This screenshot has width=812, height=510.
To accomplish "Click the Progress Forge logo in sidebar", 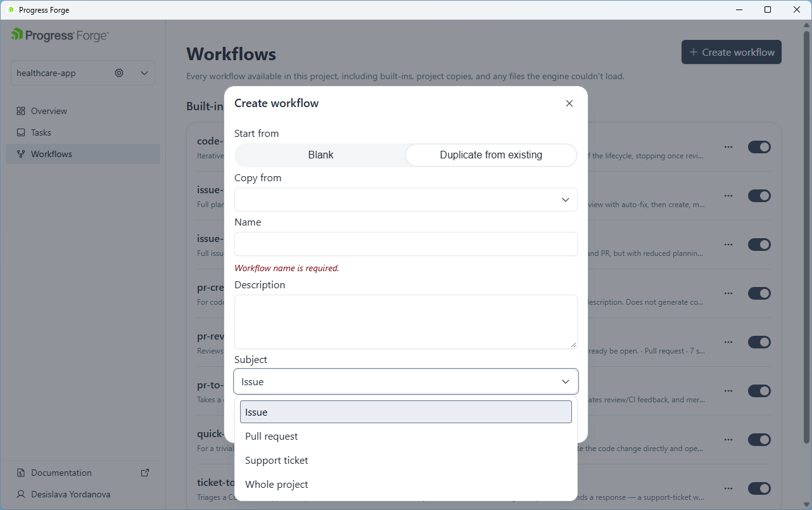I will (x=60, y=35).
